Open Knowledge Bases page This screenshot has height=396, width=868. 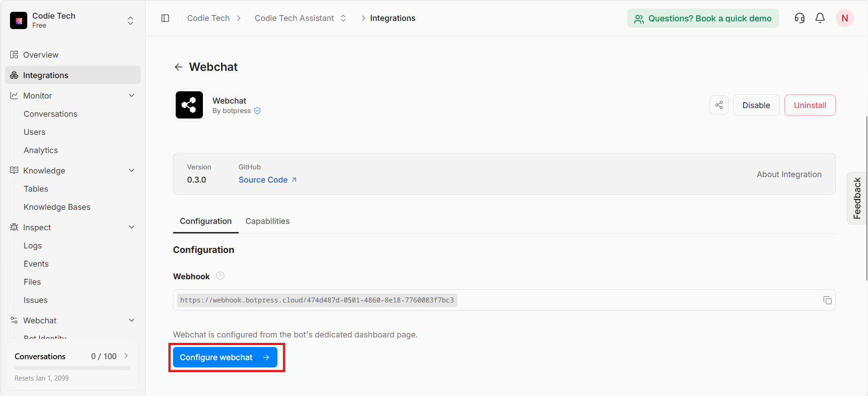click(57, 207)
